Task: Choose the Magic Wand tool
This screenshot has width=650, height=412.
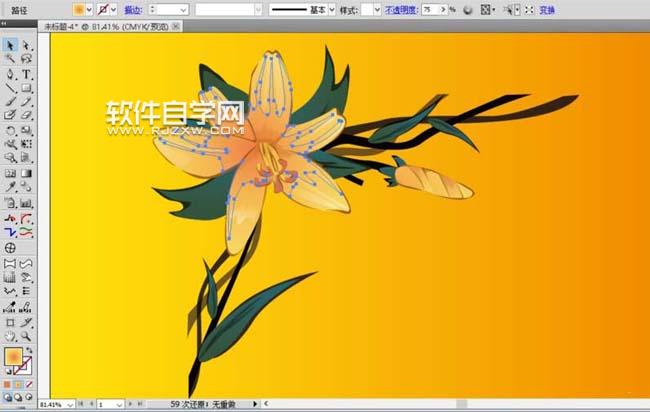Action: pyautogui.click(x=10, y=59)
